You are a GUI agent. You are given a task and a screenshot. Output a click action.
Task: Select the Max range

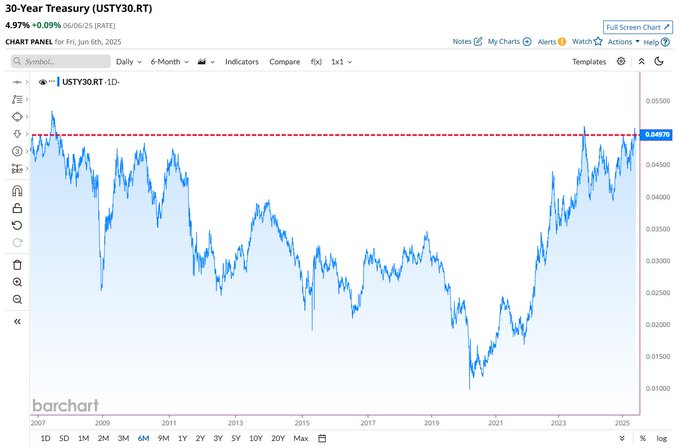(301, 438)
